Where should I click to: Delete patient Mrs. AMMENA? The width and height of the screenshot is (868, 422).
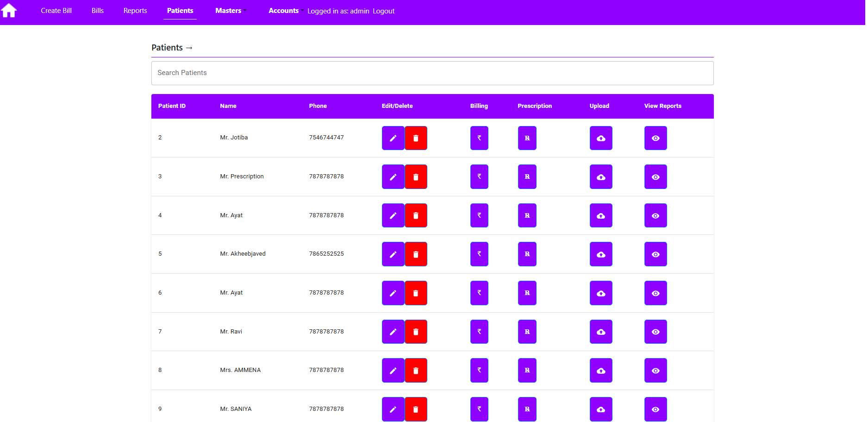(x=416, y=371)
